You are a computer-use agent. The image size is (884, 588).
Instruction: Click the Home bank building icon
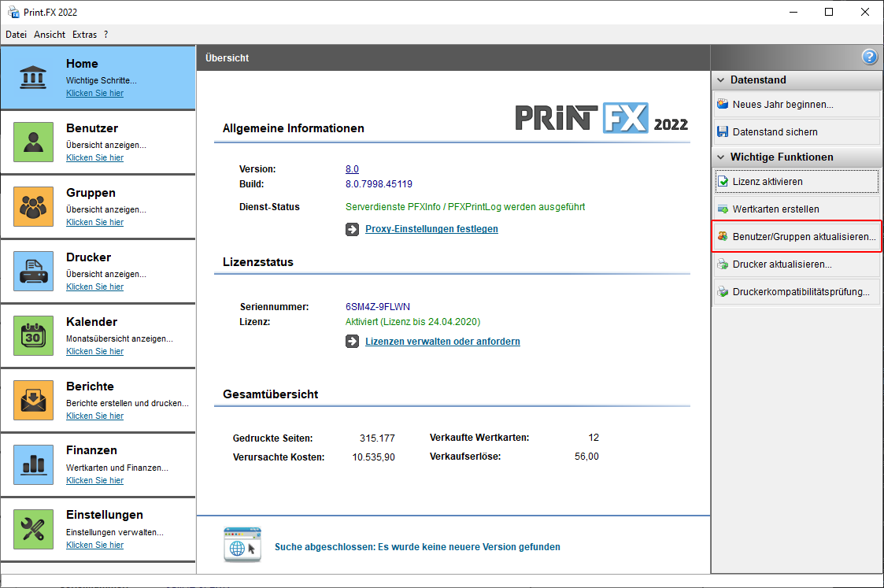coord(33,77)
